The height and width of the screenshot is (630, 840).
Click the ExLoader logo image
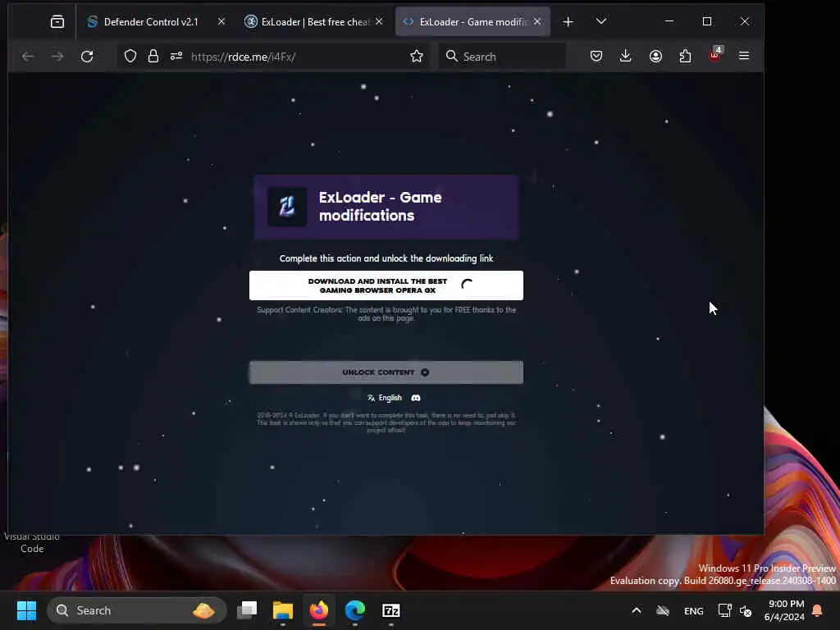(x=286, y=207)
